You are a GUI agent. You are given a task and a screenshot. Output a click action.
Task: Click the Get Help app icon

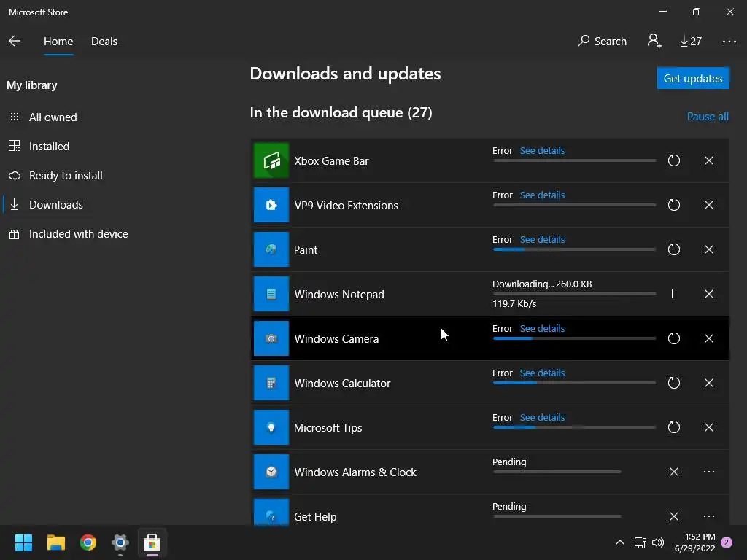[x=271, y=513]
